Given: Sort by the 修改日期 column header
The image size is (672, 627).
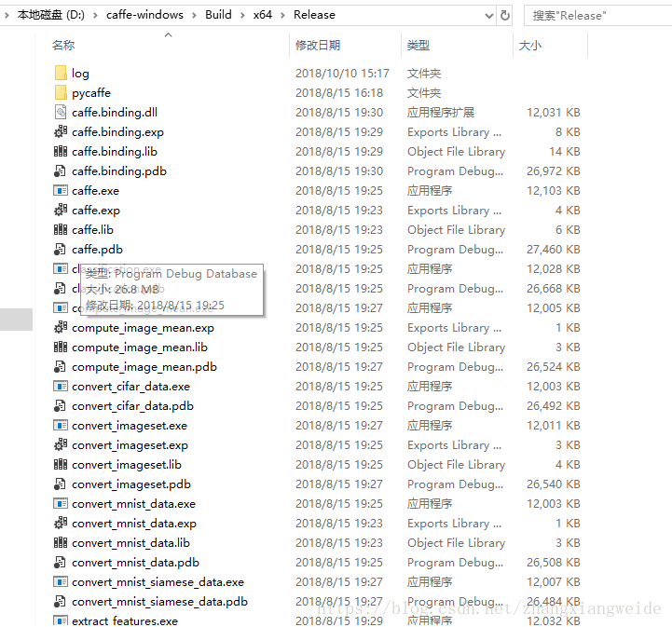Looking at the screenshot, I should 318,45.
